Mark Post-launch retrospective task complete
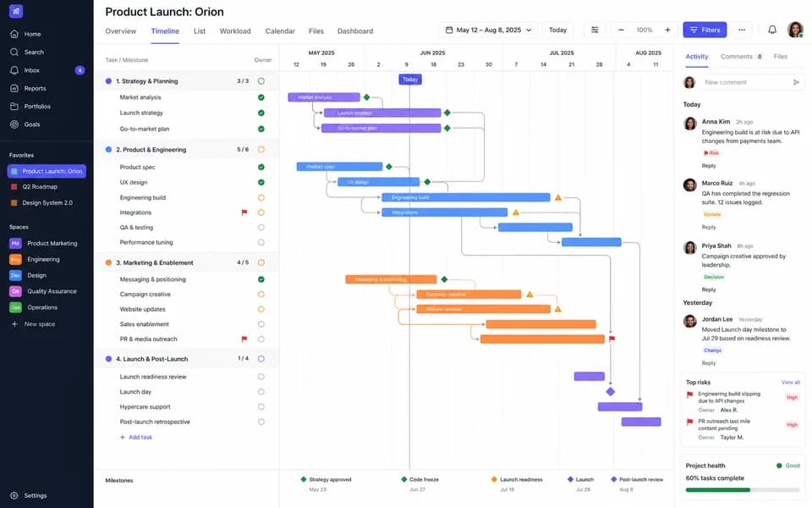 click(x=261, y=422)
